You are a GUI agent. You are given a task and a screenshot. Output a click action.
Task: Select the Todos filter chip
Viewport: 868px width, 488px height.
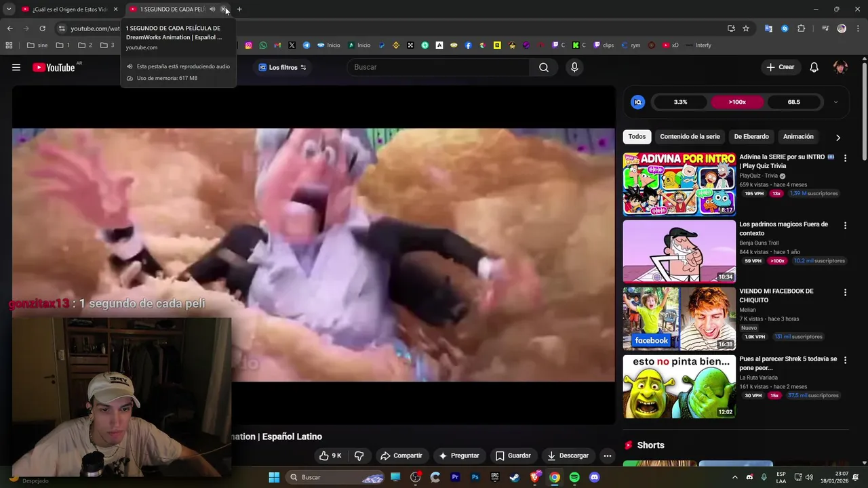point(637,137)
